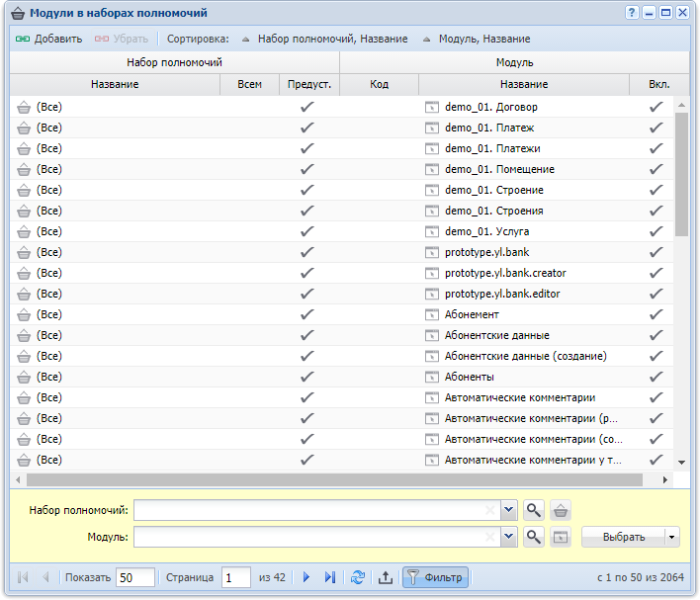Screen dimensions: 700x600
Task: Go to next page arrow
Action: pos(306,577)
